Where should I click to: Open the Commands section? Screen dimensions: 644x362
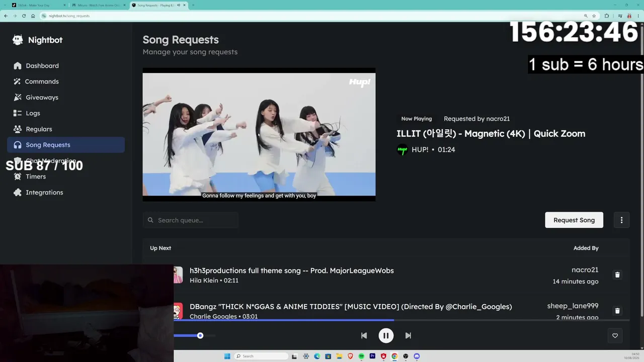(x=66, y=81)
